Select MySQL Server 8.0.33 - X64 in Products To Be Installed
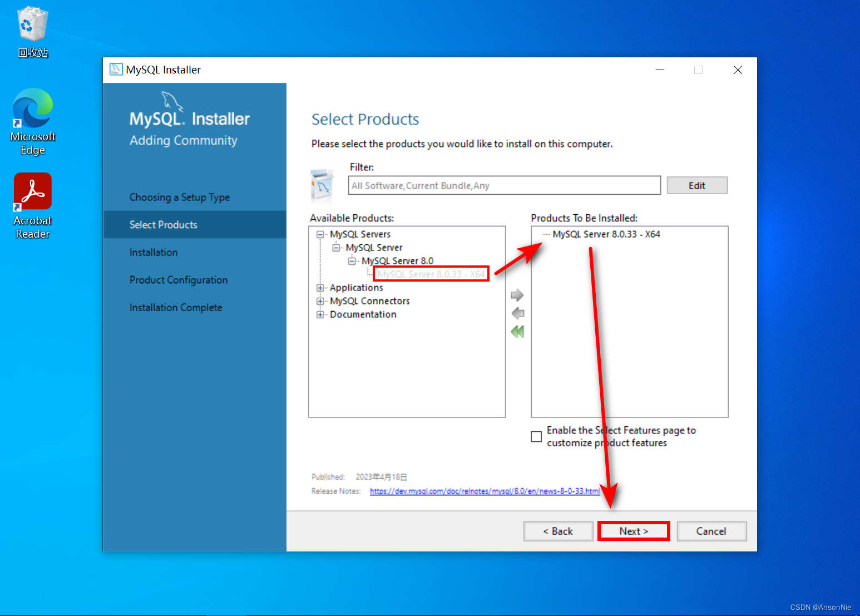 click(606, 234)
